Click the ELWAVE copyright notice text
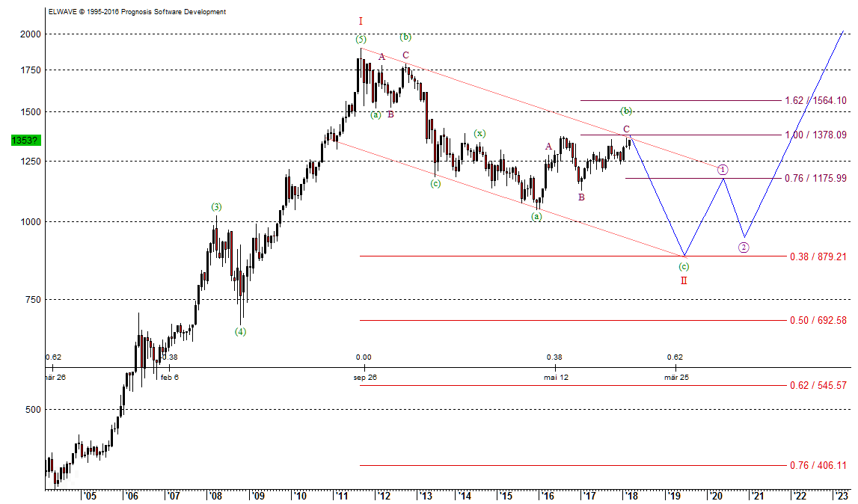858x504 pixels. [137, 11]
